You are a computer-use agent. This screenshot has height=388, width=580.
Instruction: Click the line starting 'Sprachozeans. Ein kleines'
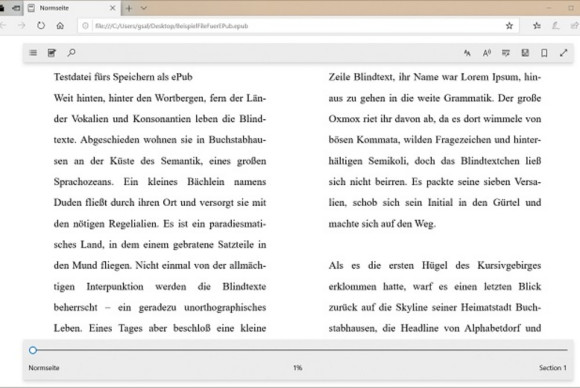point(160,182)
